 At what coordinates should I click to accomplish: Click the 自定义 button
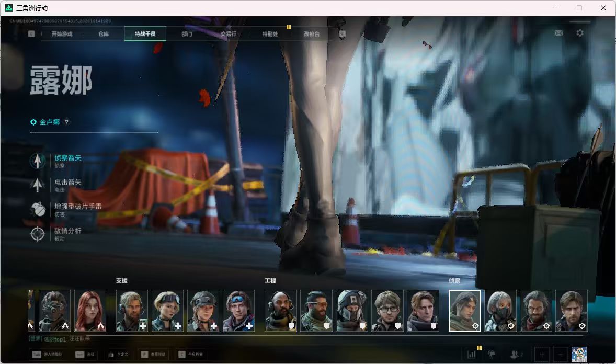coord(118,355)
